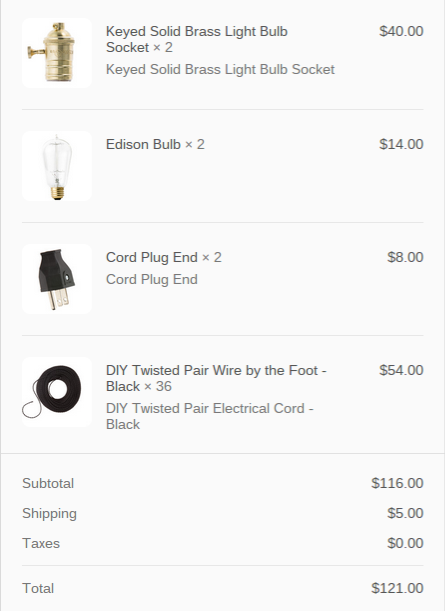Select the Keyed Solid Brass Light Bulb Socket title
Image resolution: width=445 pixels, height=611 pixels.
coord(197,39)
